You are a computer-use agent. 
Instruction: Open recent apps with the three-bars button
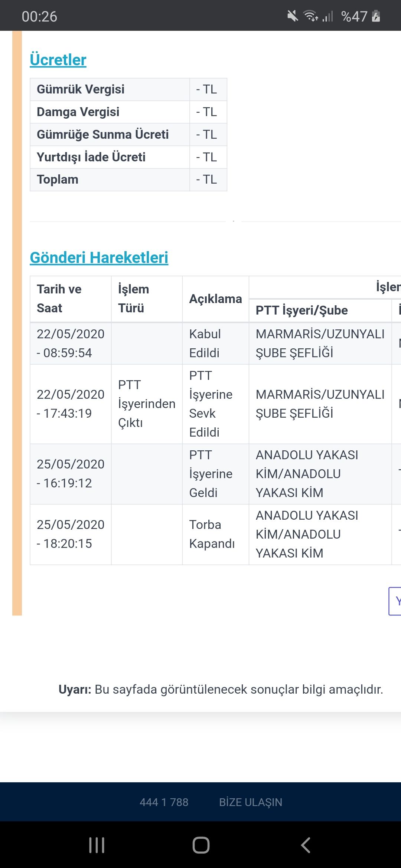97,845
